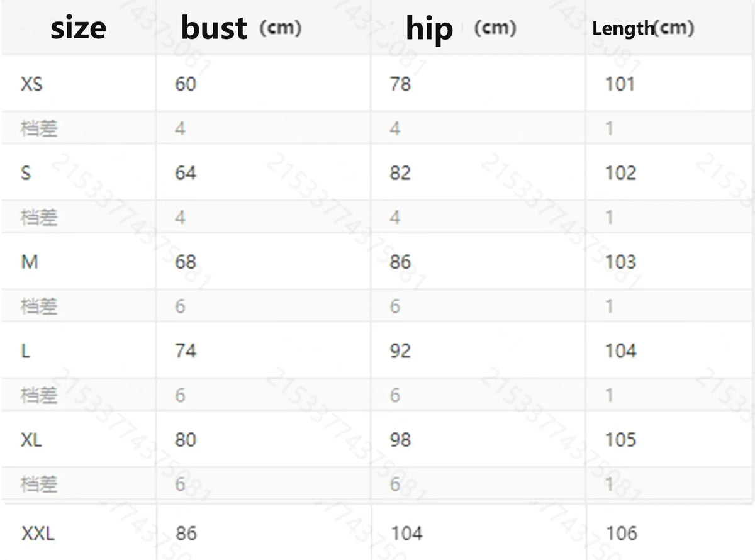Click the "hip (cm)" column header
755x560 pixels.
click(x=460, y=28)
